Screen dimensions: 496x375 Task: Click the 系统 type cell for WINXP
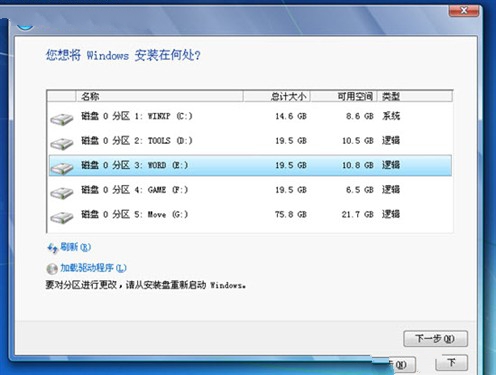pyautogui.click(x=391, y=116)
